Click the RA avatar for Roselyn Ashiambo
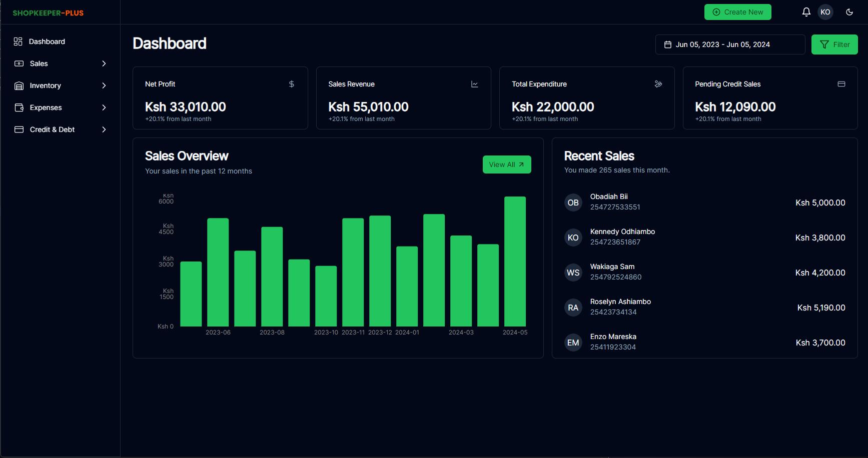868x458 pixels. (x=573, y=307)
